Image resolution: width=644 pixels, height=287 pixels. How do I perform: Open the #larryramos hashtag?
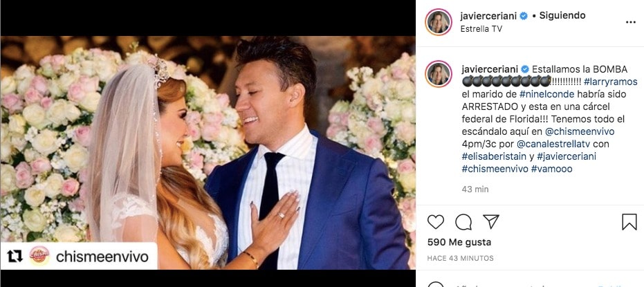tap(610, 82)
